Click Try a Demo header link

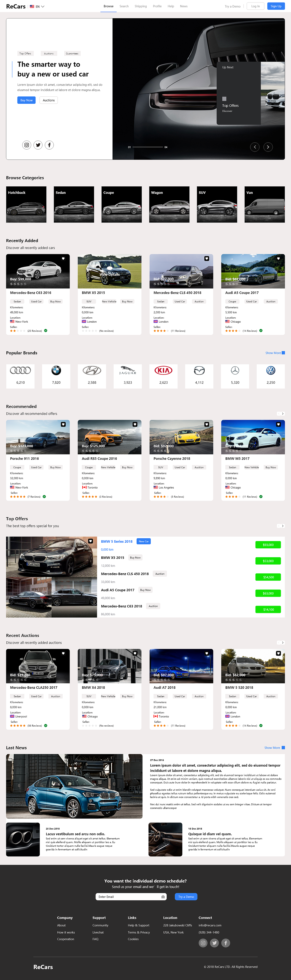(233, 6)
